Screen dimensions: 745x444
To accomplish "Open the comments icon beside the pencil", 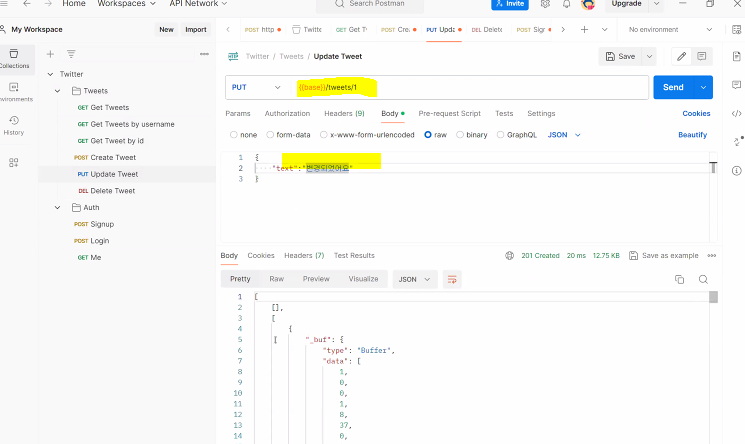I will click(701, 57).
